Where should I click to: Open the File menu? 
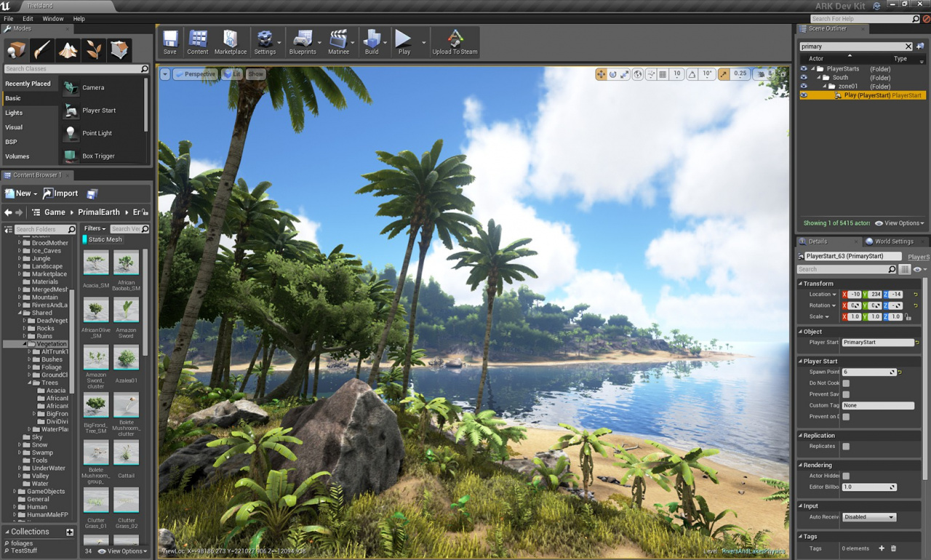pyautogui.click(x=9, y=19)
